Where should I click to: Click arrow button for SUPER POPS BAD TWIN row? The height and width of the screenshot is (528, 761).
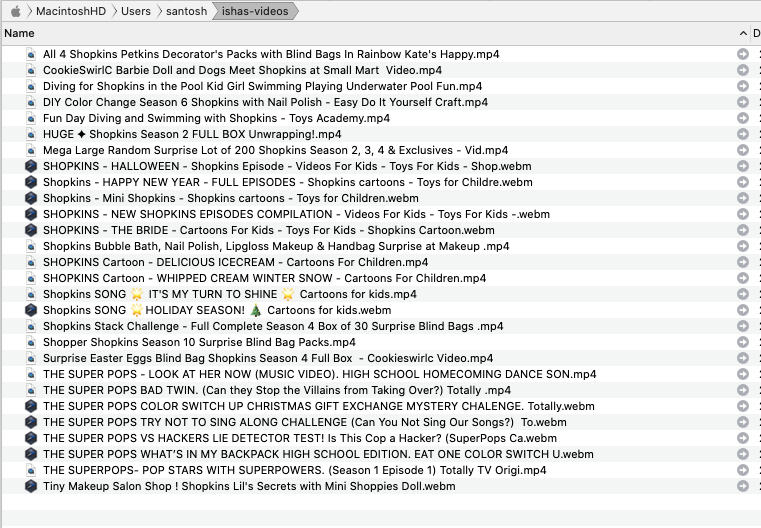[743, 391]
